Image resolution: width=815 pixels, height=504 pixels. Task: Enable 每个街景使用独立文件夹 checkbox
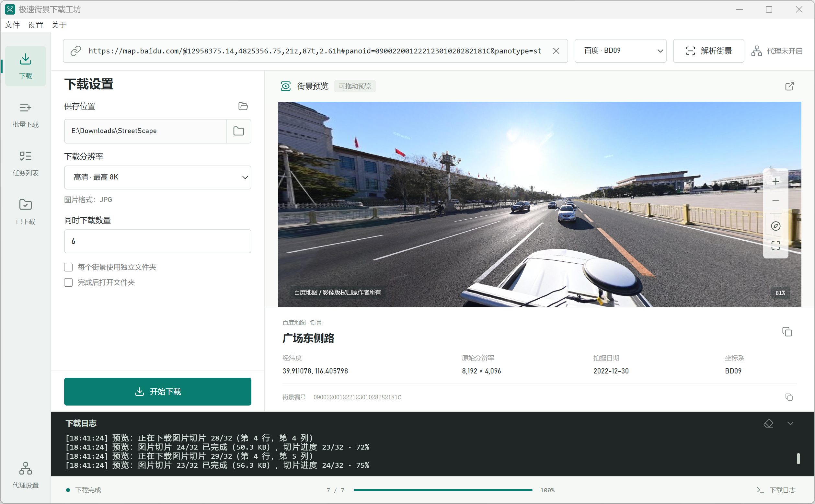click(68, 267)
